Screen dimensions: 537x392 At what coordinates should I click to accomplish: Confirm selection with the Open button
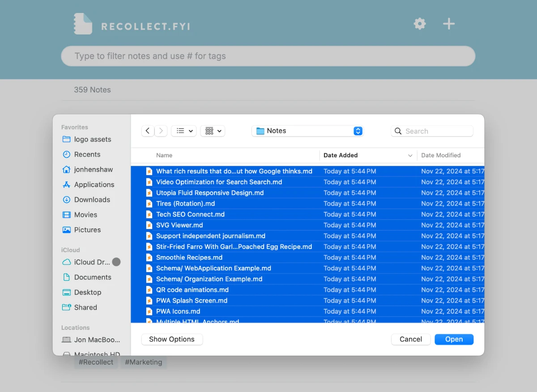pos(454,339)
